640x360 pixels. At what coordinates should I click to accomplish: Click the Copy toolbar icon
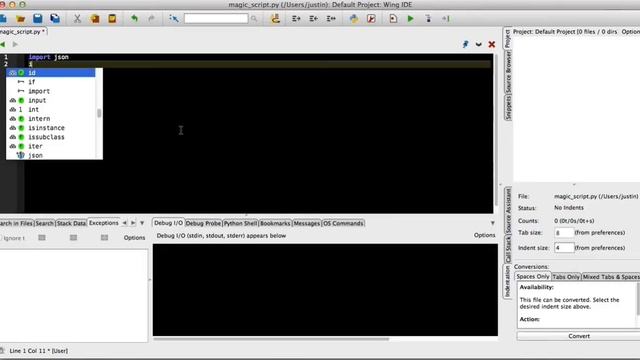click(x=95, y=19)
